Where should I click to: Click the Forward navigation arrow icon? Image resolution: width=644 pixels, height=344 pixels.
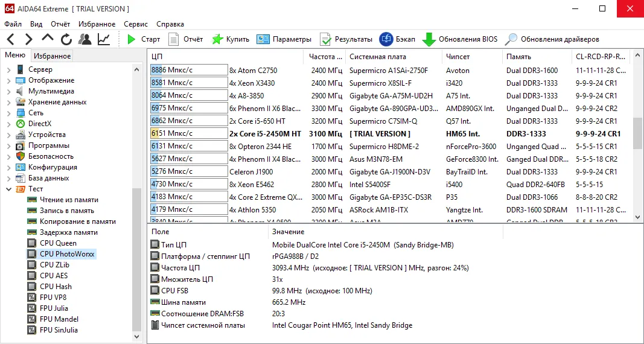pos(28,39)
